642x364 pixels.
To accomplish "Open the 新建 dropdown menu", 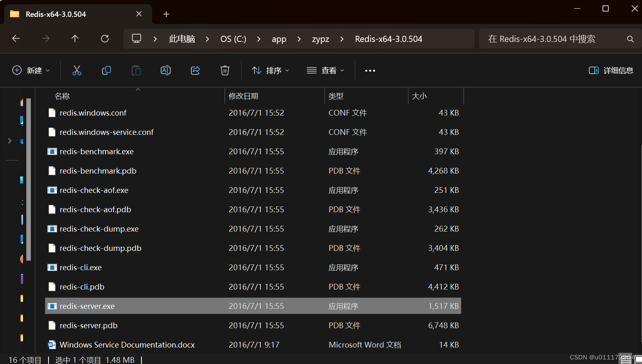I will click(x=31, y=70).
